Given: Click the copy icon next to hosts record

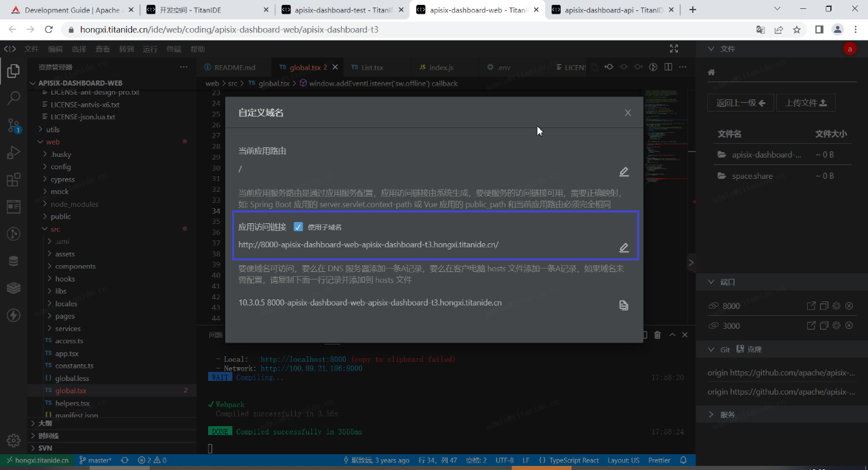Looking at the screenshot, I should tap(624, 304).
